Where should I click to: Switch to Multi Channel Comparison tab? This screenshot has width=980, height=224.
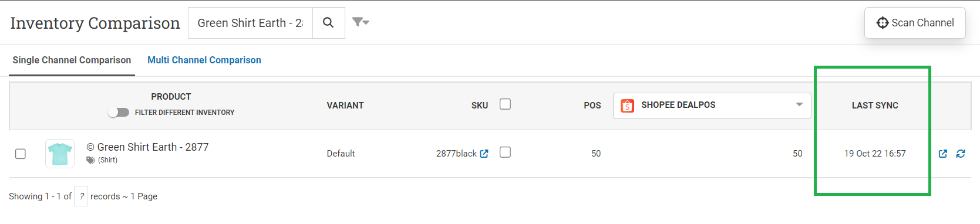(204, 60)
